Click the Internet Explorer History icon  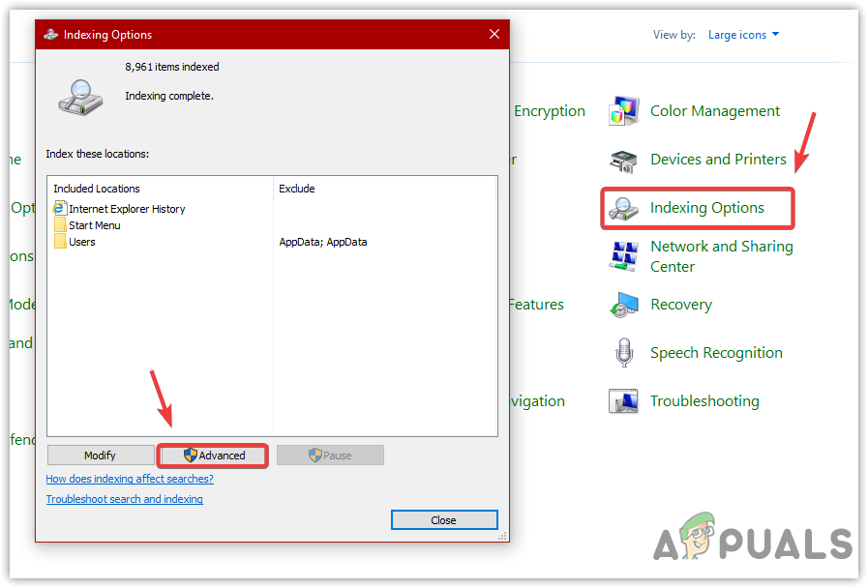pyautogui.click(x=60, y=208)
